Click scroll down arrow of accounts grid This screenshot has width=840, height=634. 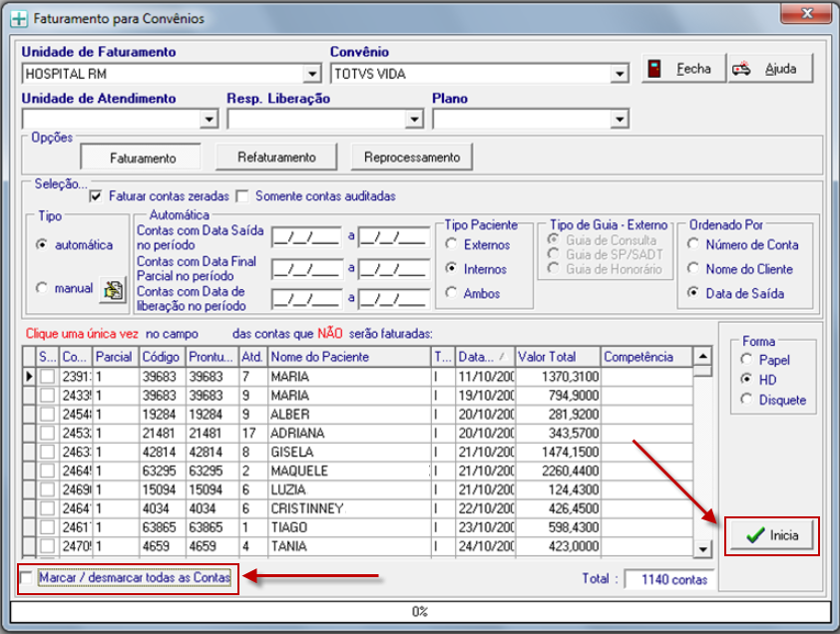pos(702,548)
